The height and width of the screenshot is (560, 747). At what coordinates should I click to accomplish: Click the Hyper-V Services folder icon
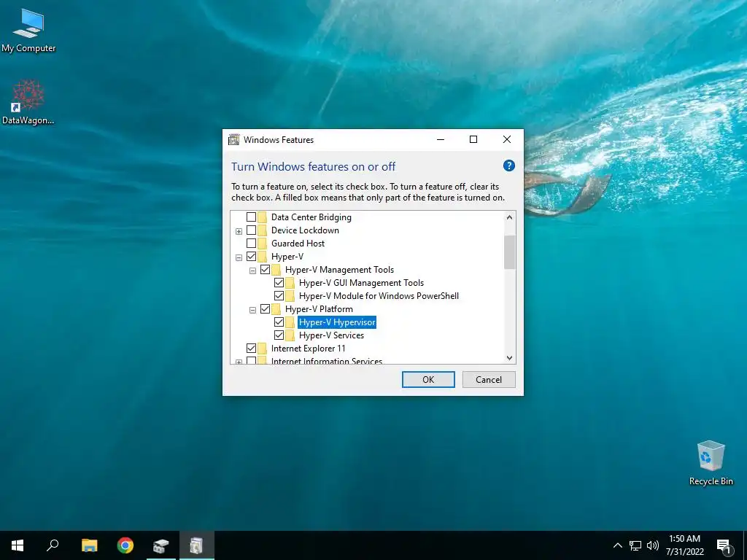tap(290, 335)
